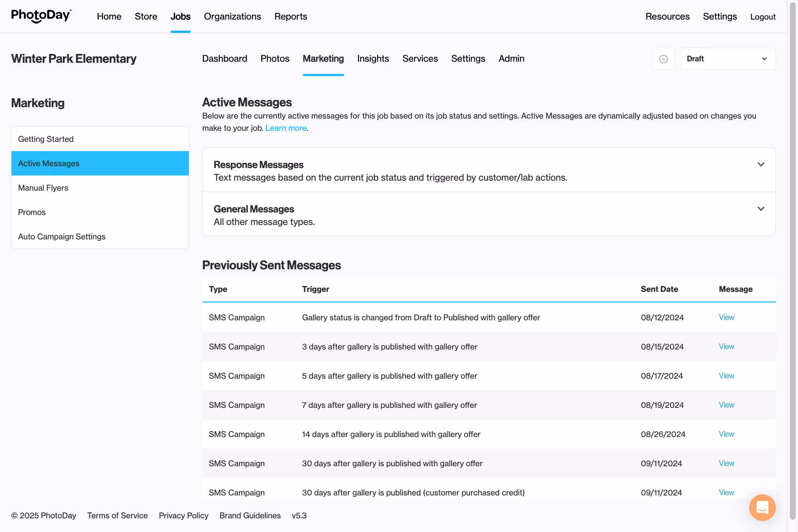The width and height of the screenshot is (798, 532).
Task: Select the Jobs nav item
Action: click(181, 17)
